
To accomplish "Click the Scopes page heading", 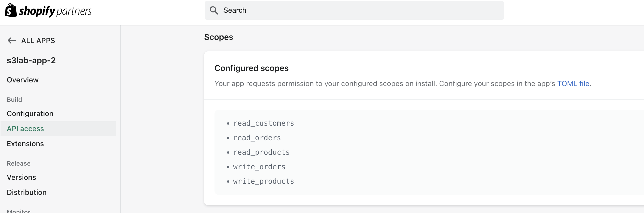I will point(218,37).
